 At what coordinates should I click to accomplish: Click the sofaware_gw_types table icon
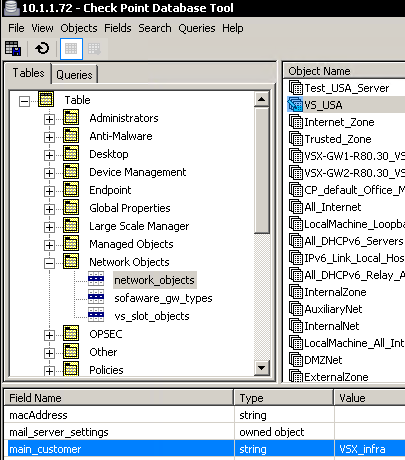click(96, 297)
